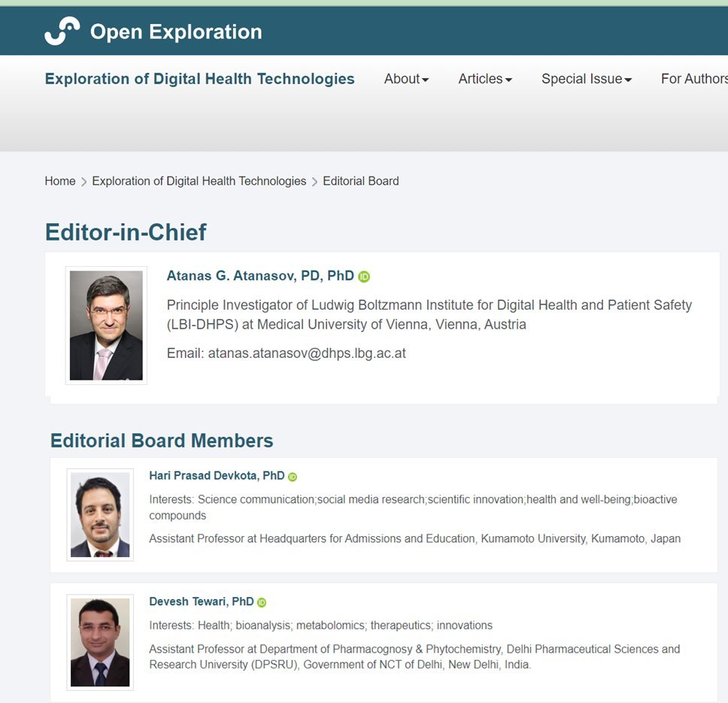728x703 pixels.
Task: Click Devesh Tewari's portrait photo
Action: (x=100, y=642)
